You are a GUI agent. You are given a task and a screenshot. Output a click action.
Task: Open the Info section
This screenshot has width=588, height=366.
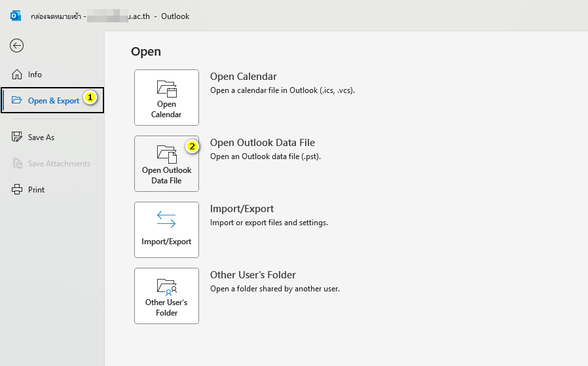pyautogui.click(x=35, y=75)
